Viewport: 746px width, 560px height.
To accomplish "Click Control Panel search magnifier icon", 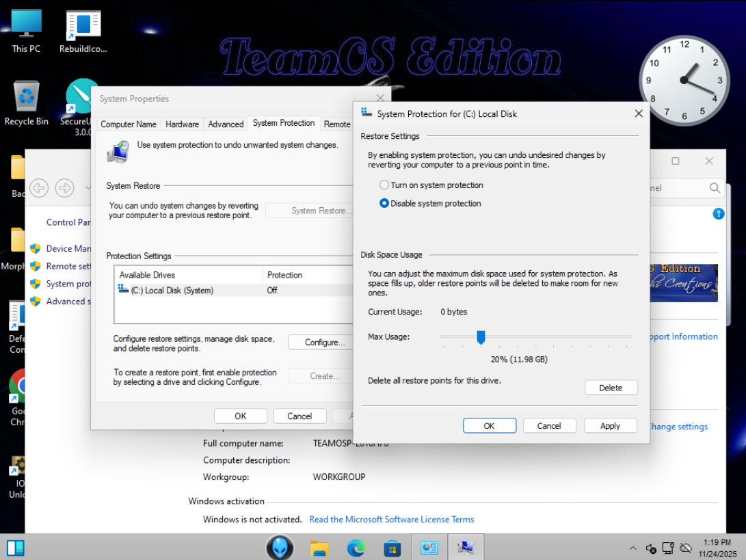I will tap(714, 188).
